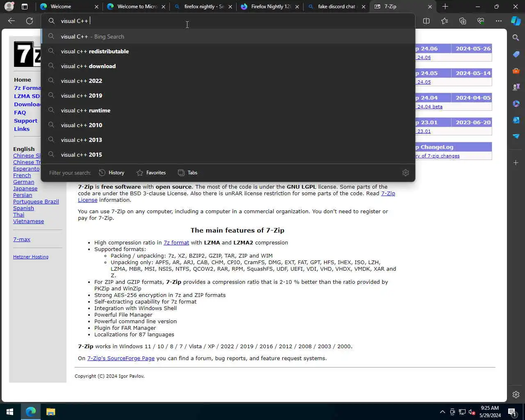The height and width of the screenshot is (420, 525).
Task: Open history of 7-zip changes link
Action: point(437,156)
